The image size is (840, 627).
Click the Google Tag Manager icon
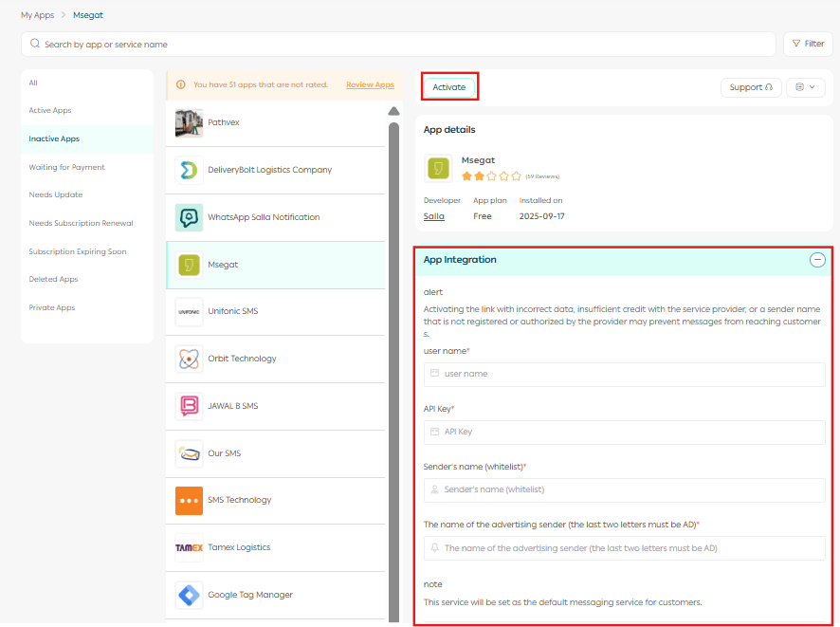189,595
